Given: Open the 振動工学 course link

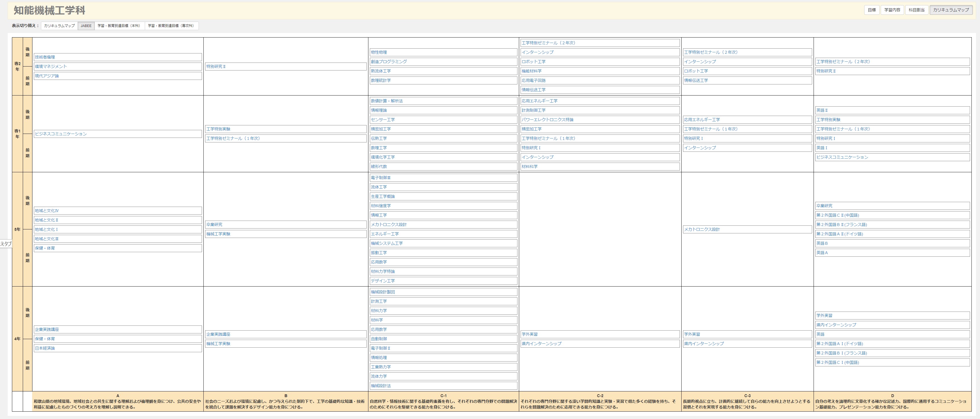Looking at the screenshot, I should 379,253.
